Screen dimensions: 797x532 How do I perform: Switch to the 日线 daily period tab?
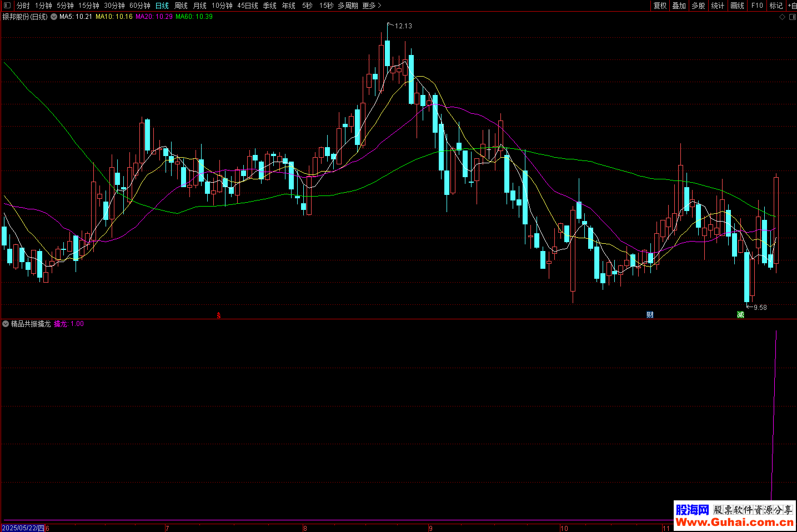tap(162, 6)
